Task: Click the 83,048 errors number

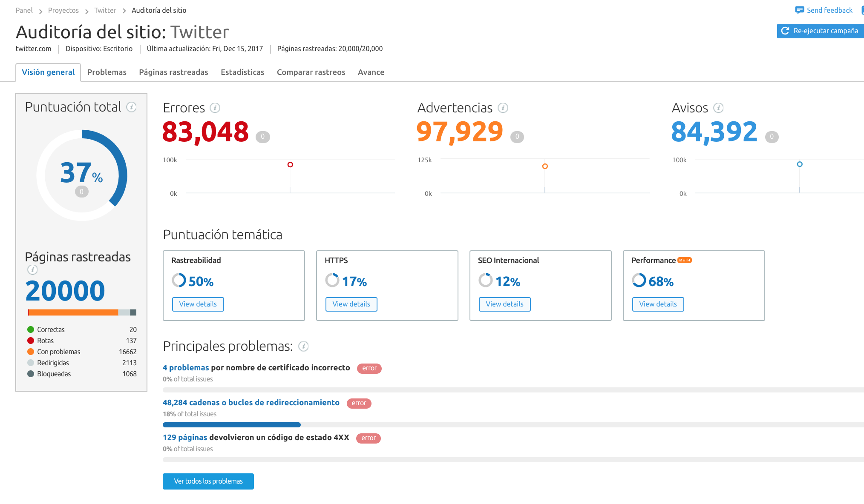Action: pos(205,132)
